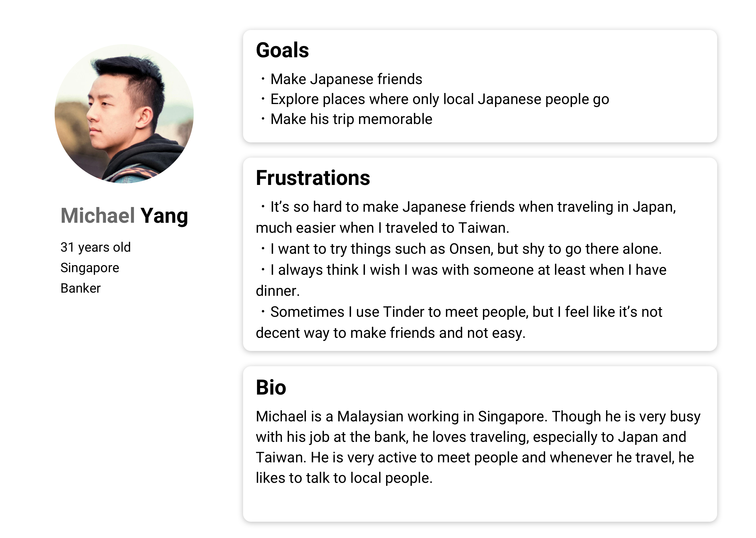Screen dimensions: 756x538
Task: Select the "Make his trip memorable" goal
Action: [351, 119]
